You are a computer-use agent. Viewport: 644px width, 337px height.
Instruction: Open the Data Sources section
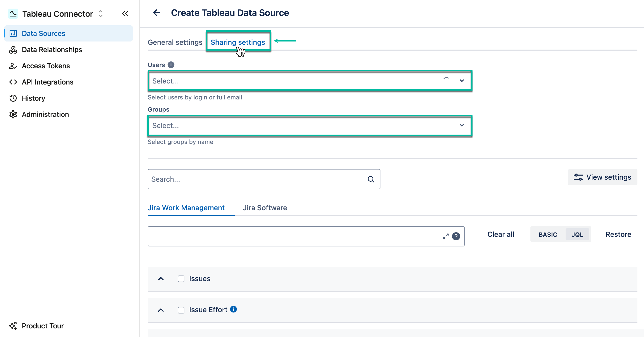(x=43, y=33)
